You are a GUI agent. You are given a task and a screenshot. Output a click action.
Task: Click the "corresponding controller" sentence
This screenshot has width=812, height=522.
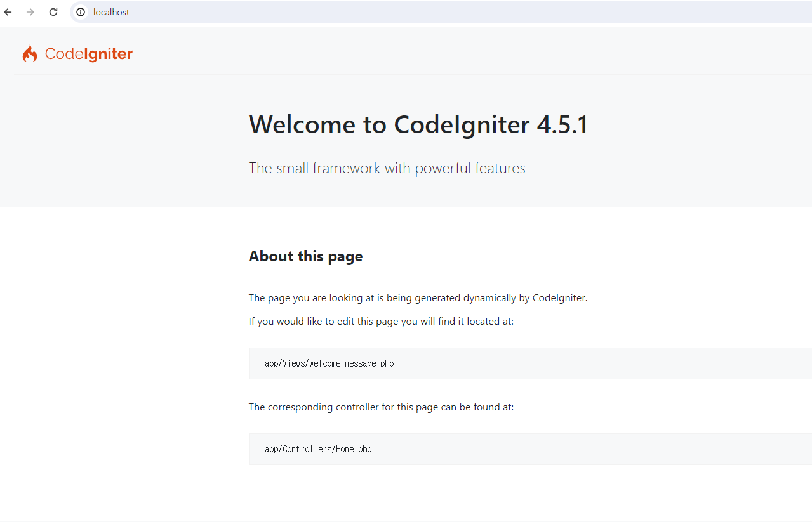[x=381, y=407]
